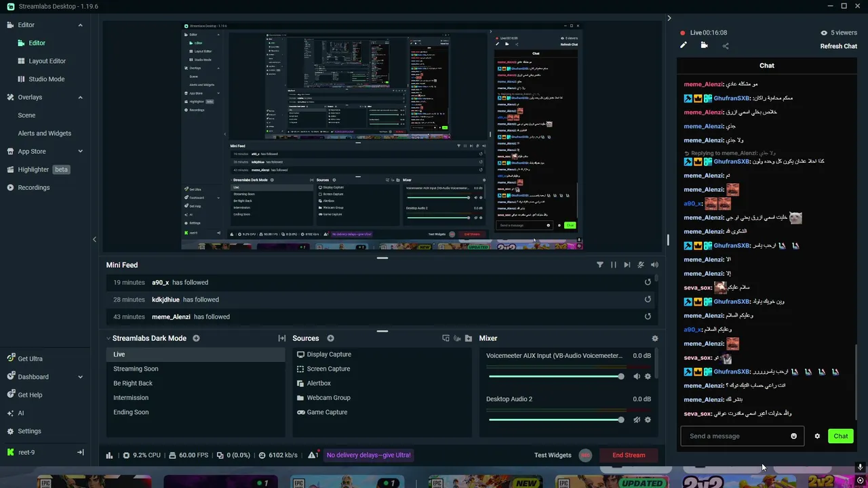The width and height of the screenshot is (868, 488).
Task: Collapse the Editor sidebar section
Action: point(80,25)
